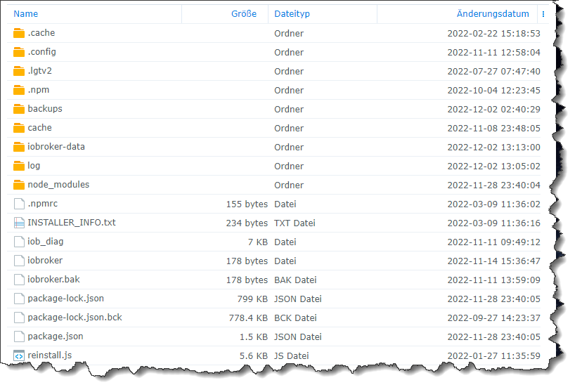Click the package.json file icon
Viewport: 582px width, 392px height.
(x=19, y=337)
